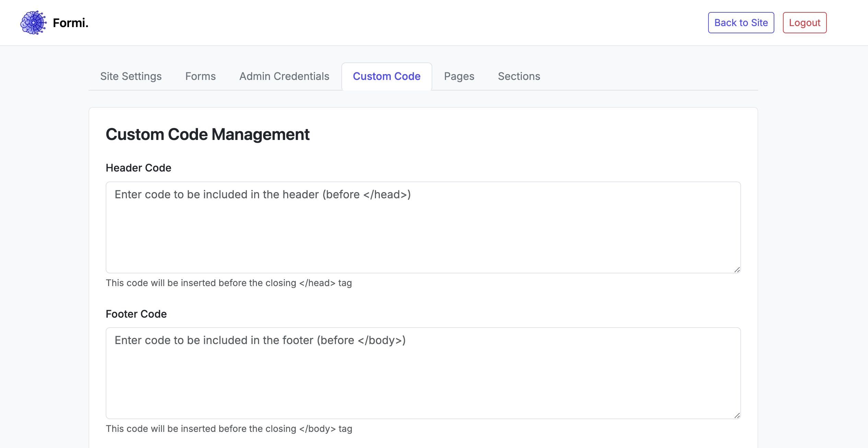The image size is (868, 448).
Task: Click the Formi. brand name text
Action: click(71, 23)
